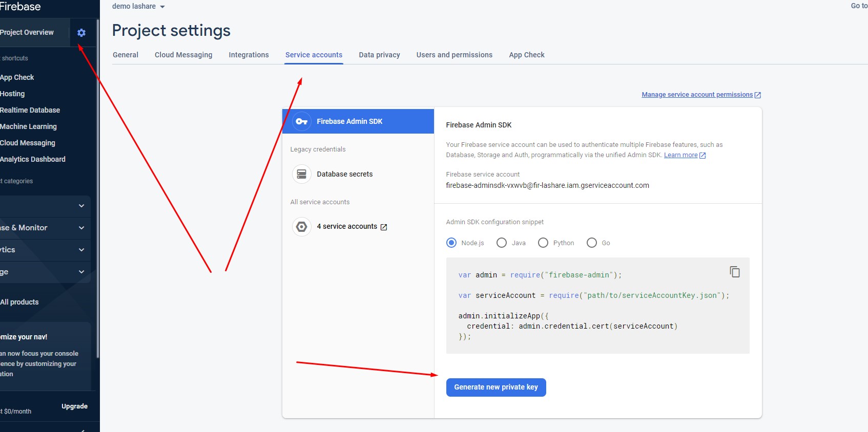Copy the Admin SDK code snippet

point(735,272)
